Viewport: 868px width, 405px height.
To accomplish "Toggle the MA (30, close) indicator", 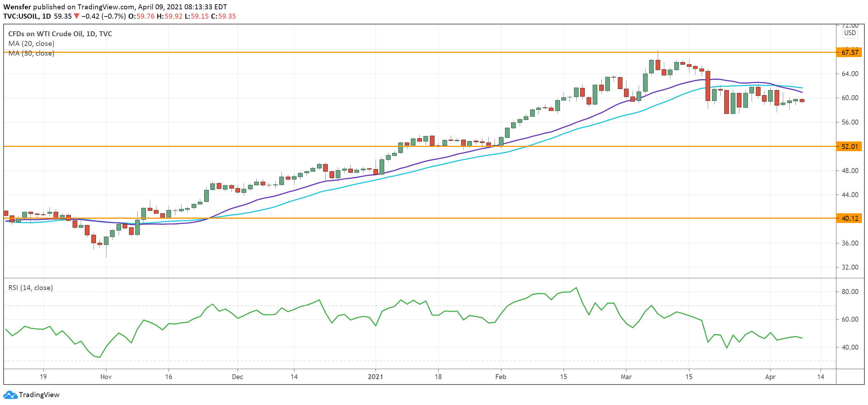I will 31,53.
